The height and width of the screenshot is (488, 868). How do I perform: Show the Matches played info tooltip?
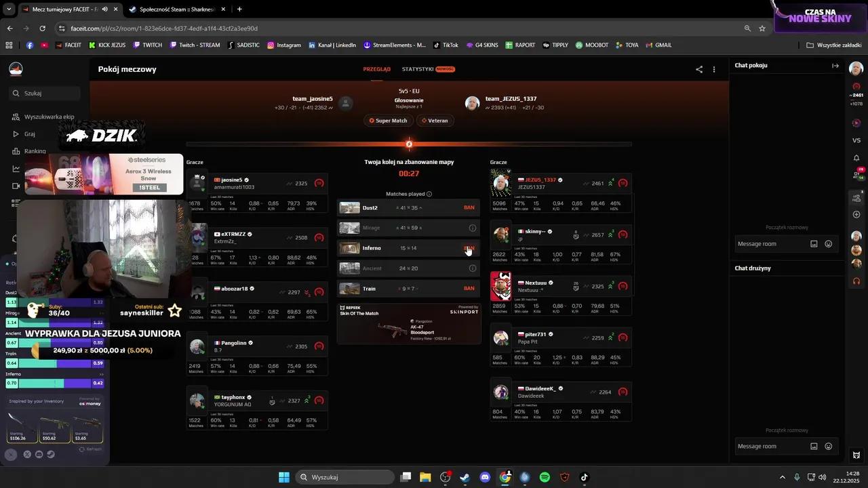point(429,194)
